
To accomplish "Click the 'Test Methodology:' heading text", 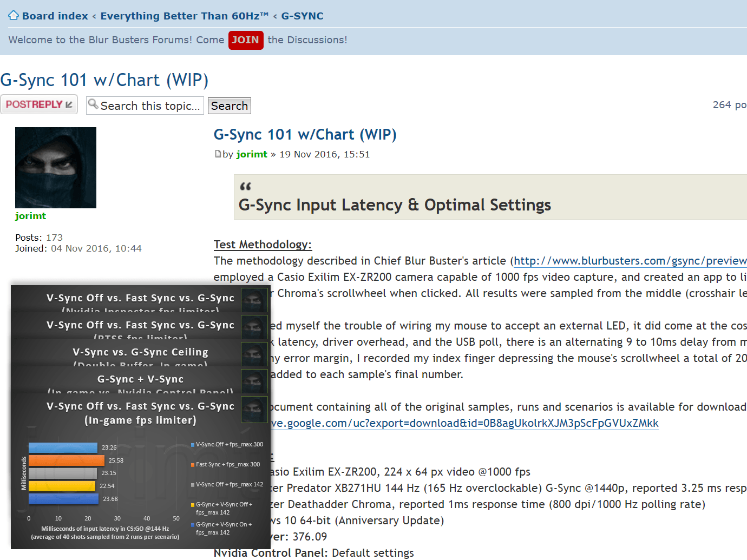I will pos(263,245).
